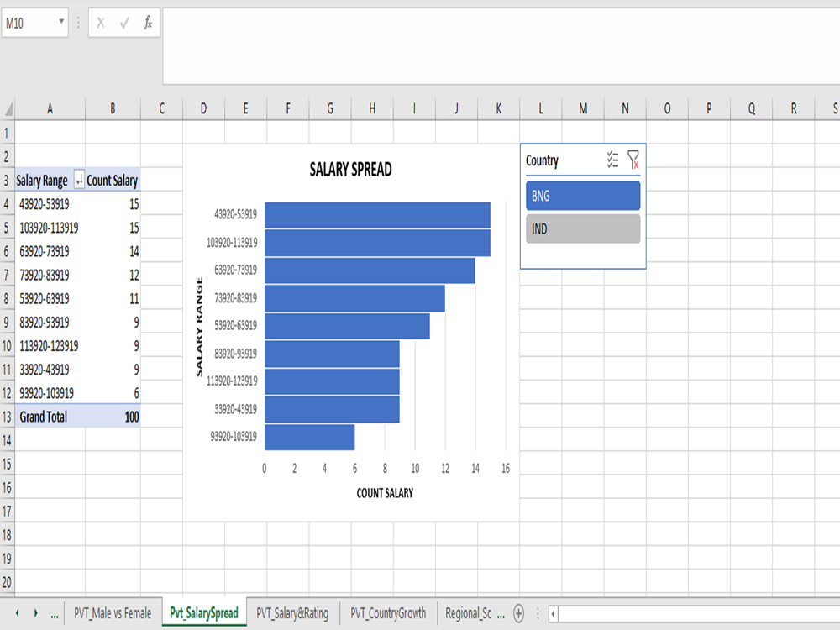This screenshot has width=840, height=630.
Task: Select IND in Country slicer
Action: coord(583,228)
